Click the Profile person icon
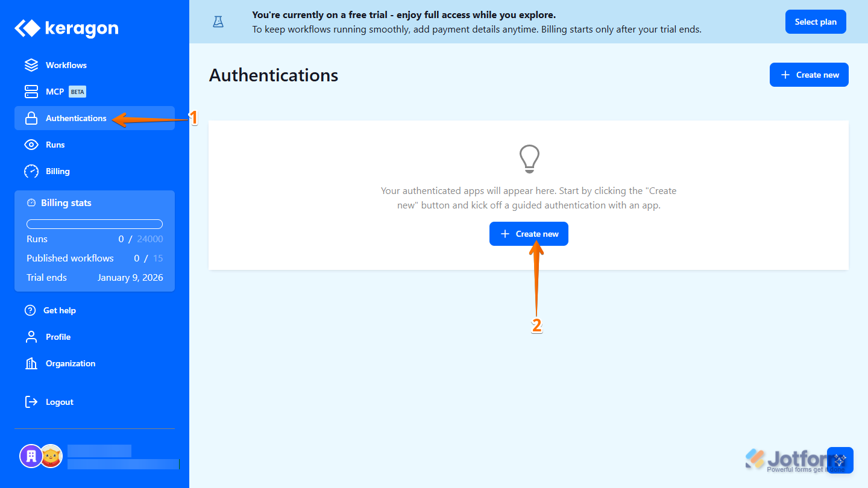868x488 pixels. [31, 337]
